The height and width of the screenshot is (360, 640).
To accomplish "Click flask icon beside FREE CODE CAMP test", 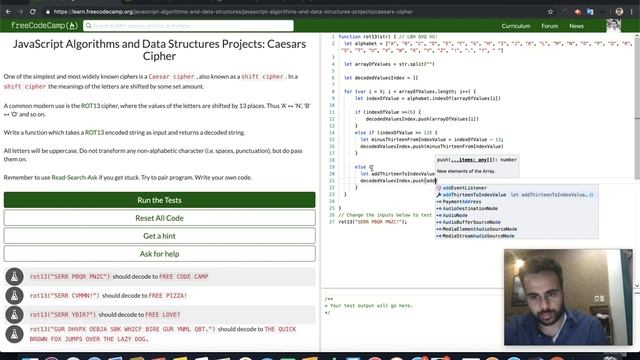I will point(14,276).
